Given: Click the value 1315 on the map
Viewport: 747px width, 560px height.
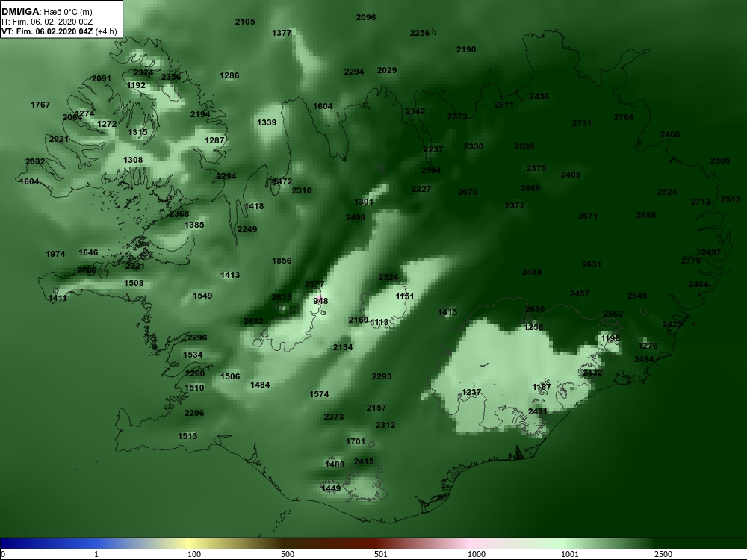Looking at the screenshot, I should tap(137, 132).
